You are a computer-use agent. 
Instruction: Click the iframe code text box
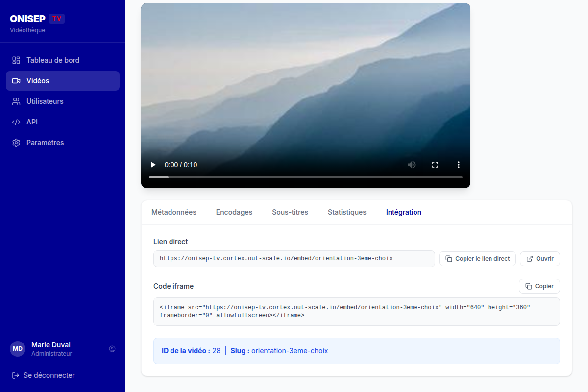point(357,312)
